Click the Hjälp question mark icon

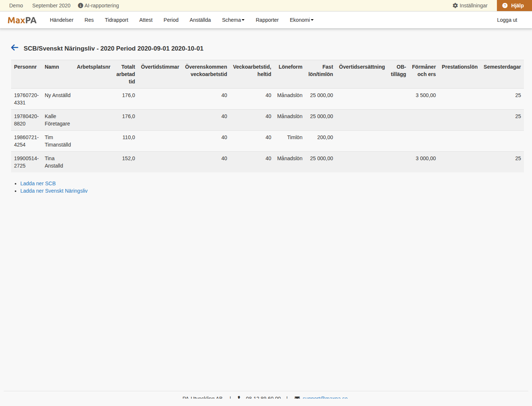[x=505, y=6]
